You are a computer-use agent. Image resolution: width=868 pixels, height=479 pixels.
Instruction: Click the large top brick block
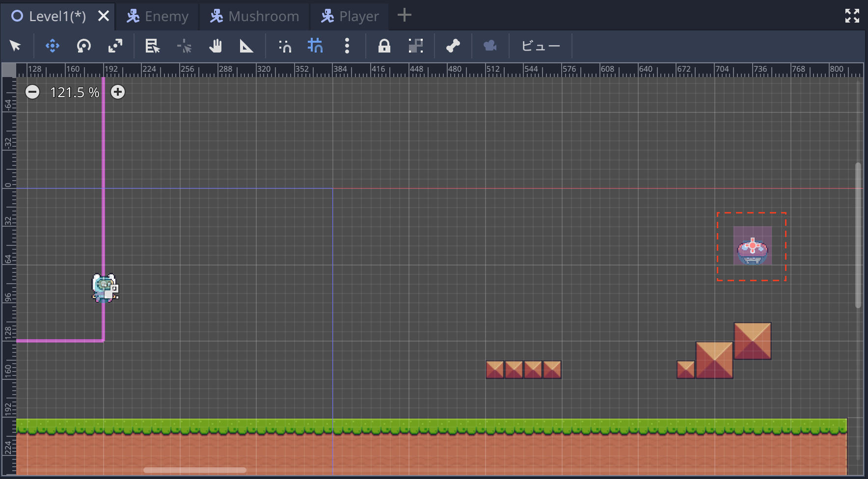pos(753,341)
